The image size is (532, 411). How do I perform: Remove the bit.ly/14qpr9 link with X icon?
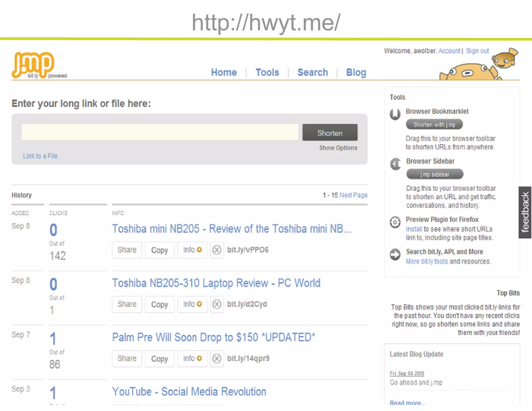pos(217,359)
